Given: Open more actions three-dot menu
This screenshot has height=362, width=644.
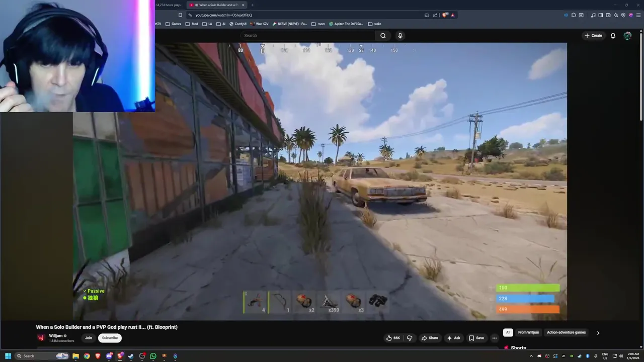Looking at the screenshot, I should pos(495,338).
